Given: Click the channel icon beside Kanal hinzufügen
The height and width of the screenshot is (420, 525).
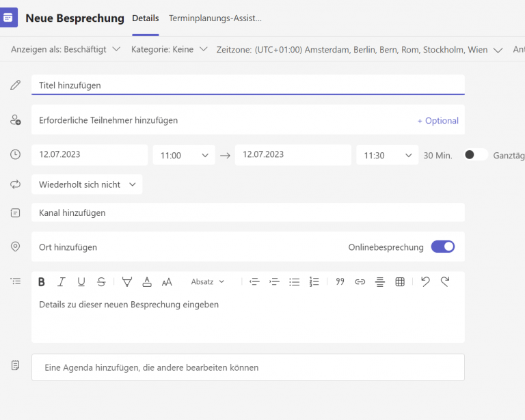Looking at the screenshot, I should 15,212.
